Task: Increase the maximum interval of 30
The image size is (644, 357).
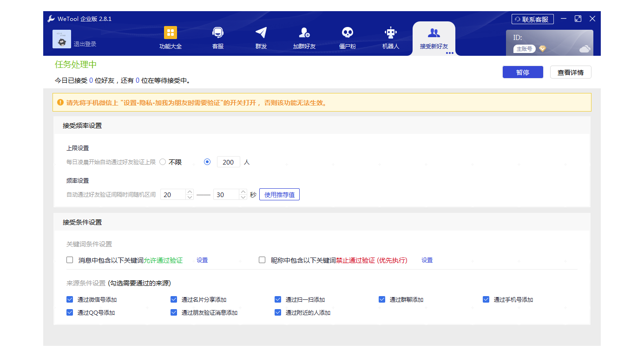Action: coord(243,192)
